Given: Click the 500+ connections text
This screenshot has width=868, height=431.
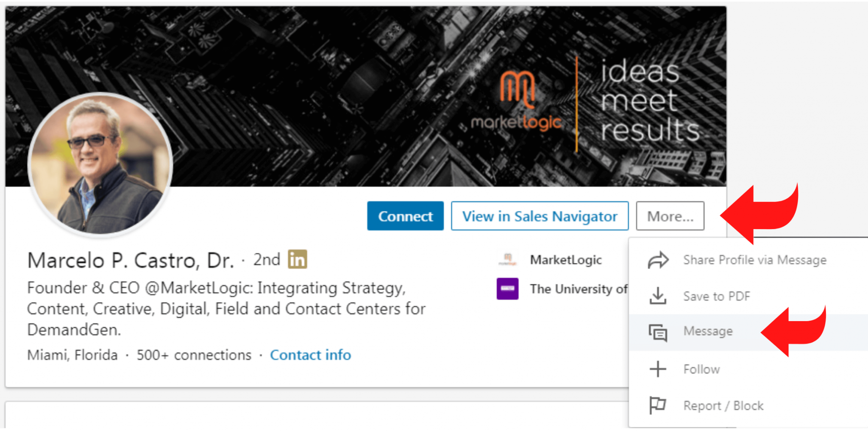Looking at the screenshot, I should [193, 355].
